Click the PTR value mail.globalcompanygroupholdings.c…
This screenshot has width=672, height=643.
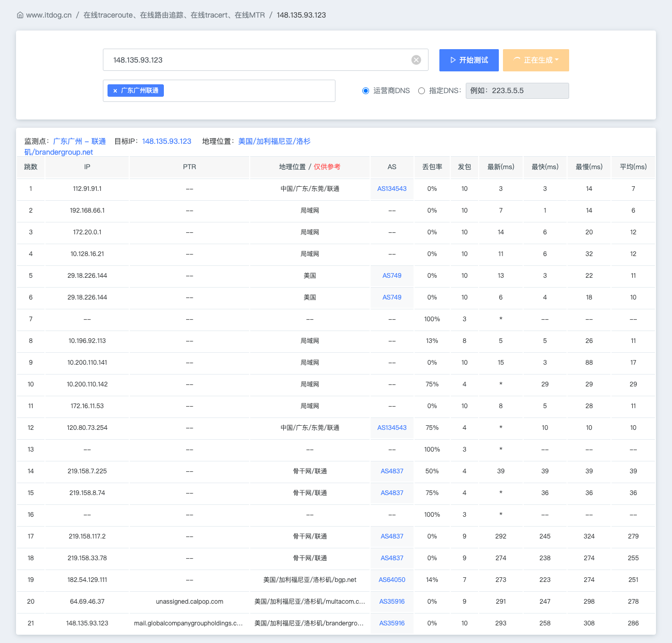coord(189,623)
